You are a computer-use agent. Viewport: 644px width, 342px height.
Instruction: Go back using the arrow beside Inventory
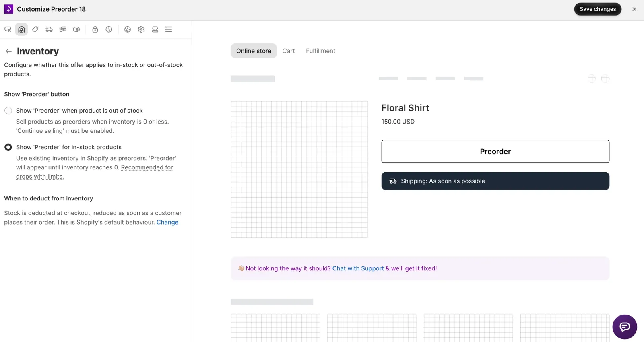pos(8,51)
